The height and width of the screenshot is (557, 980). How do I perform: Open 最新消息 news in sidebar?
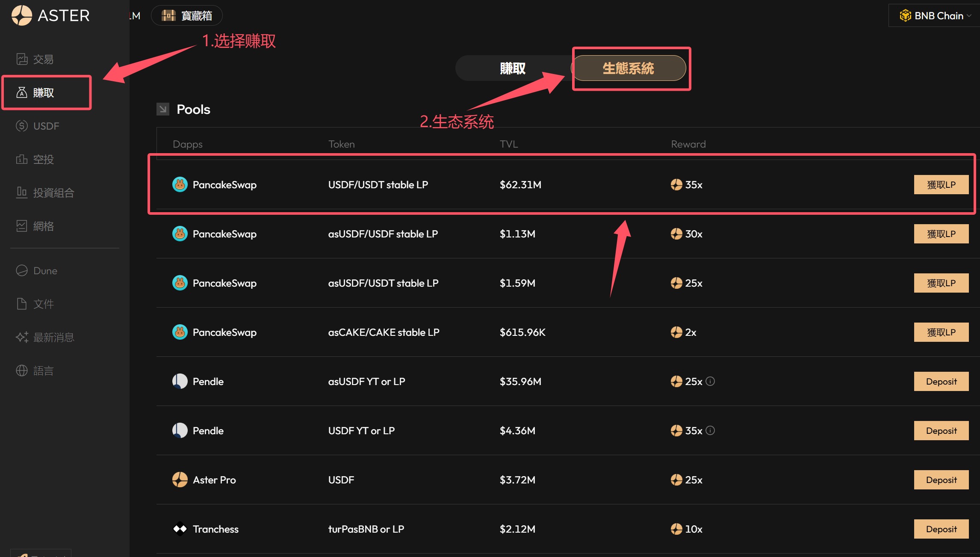pyautogui.click(x=45, y=337)
